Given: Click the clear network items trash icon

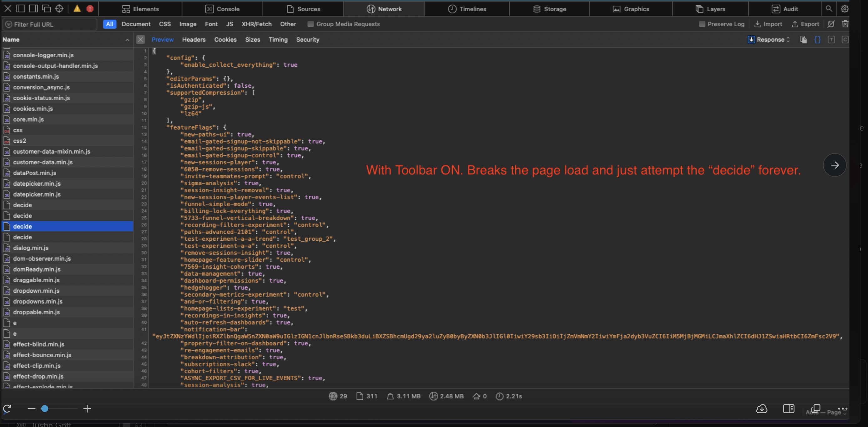Looking at the screenshot, I should point(845,24).
